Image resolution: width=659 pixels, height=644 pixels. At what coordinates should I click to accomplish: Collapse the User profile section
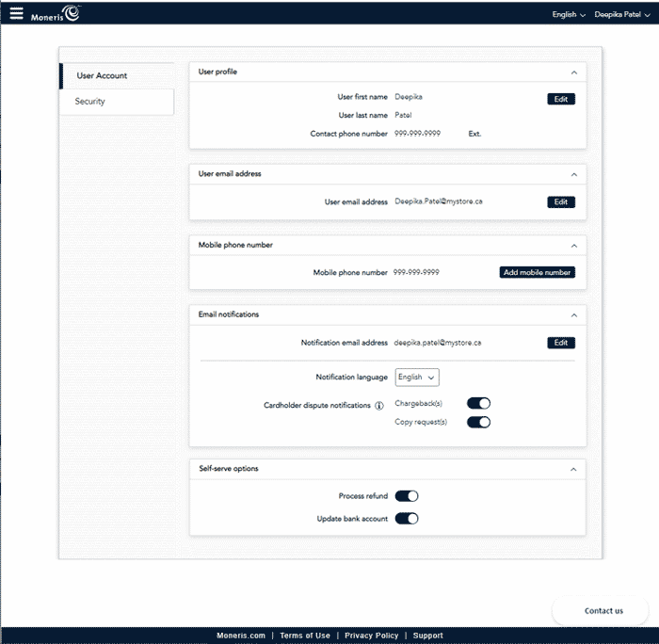(x=574, y=72)
